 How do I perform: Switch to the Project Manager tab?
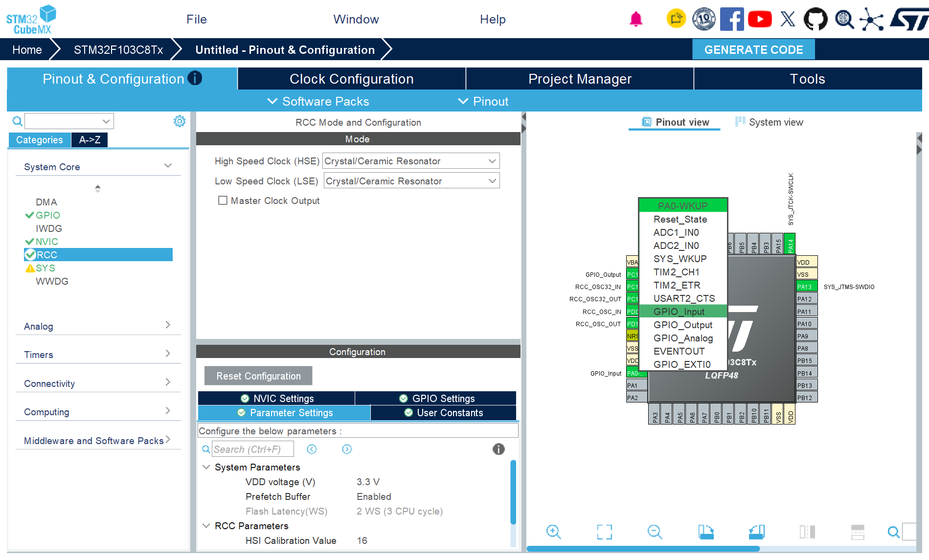pyautogui.click(x=580, y=79)
